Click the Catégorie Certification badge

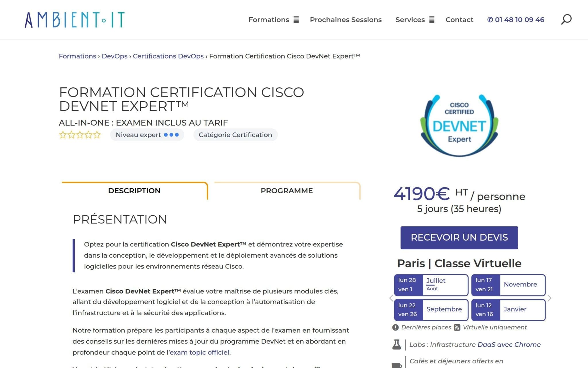click(235, 135)
